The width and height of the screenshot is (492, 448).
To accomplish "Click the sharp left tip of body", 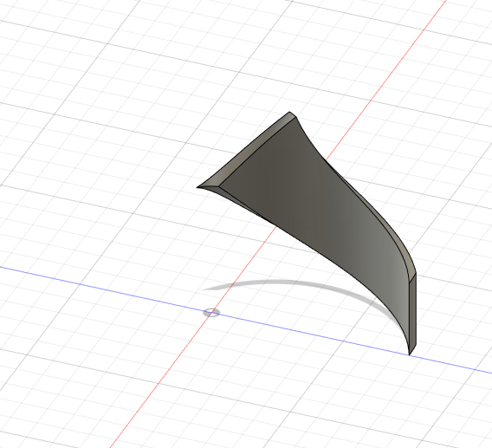I will pos(197,187).
